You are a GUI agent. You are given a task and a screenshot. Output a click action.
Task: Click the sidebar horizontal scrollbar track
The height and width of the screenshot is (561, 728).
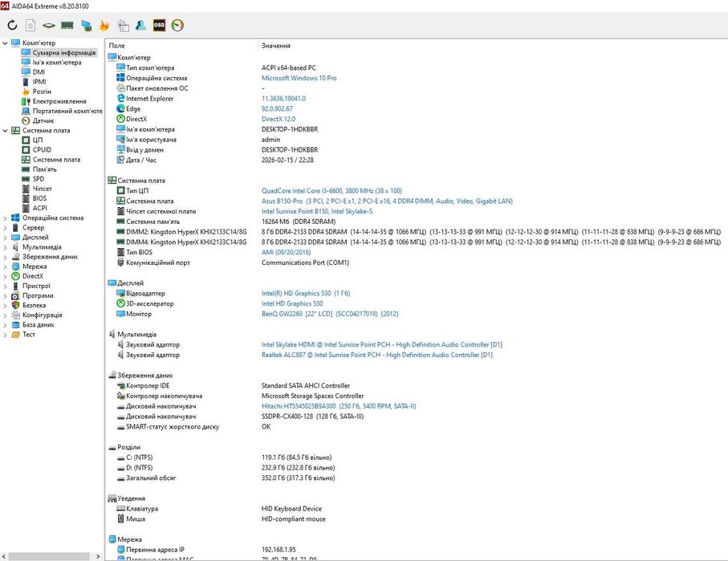pos(51,556)
